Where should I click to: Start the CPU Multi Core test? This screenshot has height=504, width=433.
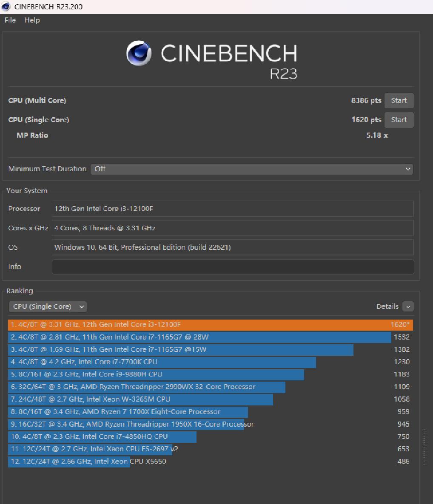(399, 101)
